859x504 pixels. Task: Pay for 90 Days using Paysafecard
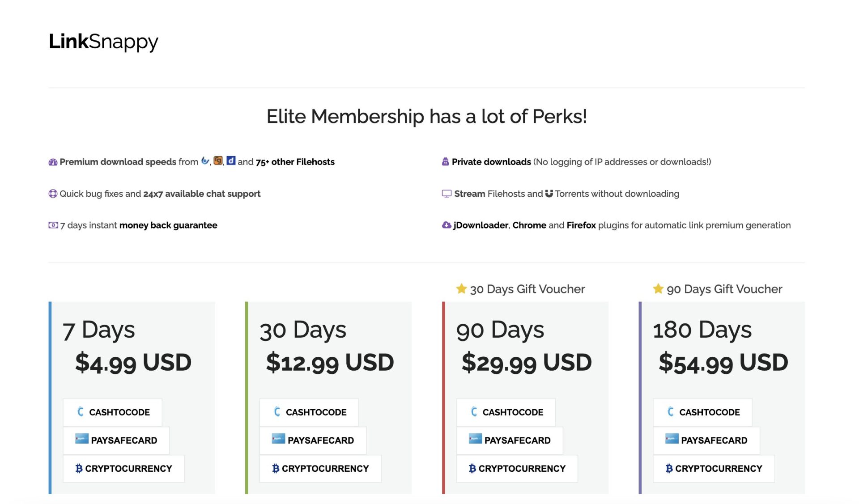(510, 440)
